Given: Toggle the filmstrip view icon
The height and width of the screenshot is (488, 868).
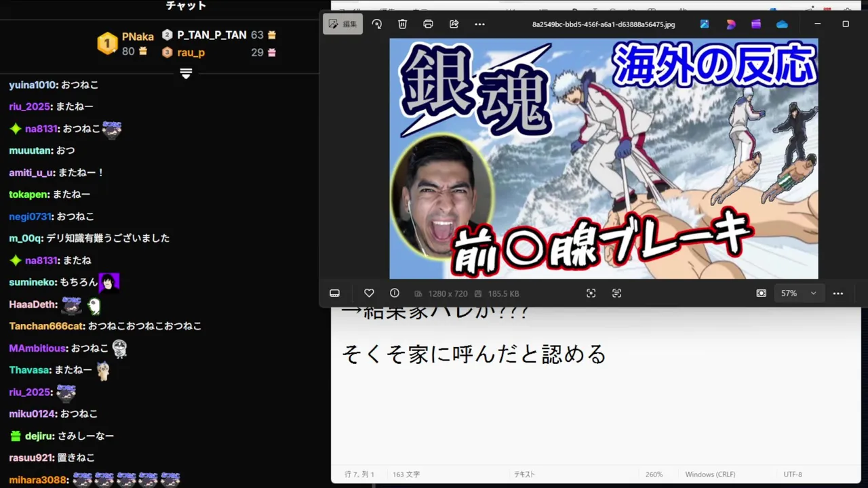Looking at the screenshot, I should 334,293.
